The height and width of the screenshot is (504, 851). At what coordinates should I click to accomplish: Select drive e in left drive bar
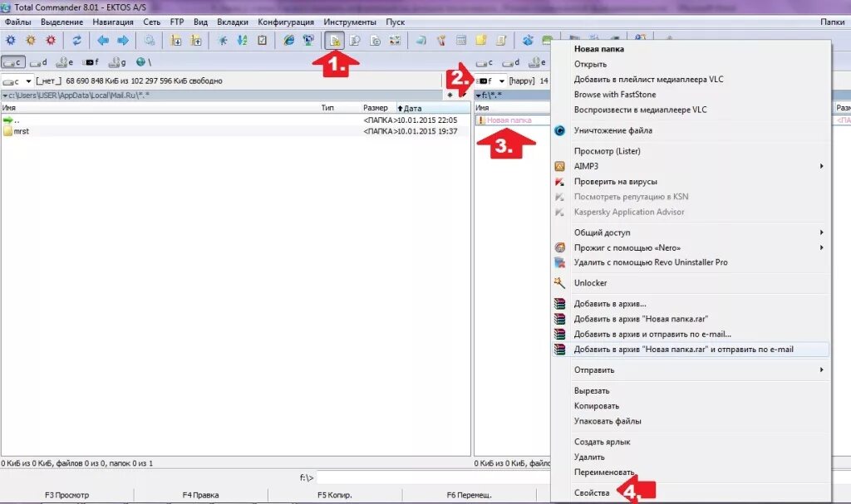click(65, 62)
